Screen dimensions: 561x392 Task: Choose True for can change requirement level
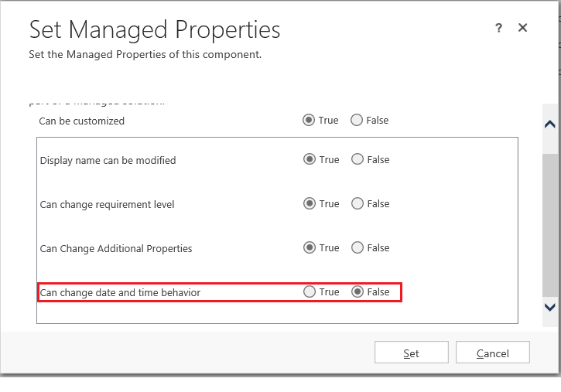(x=310, y=204)
